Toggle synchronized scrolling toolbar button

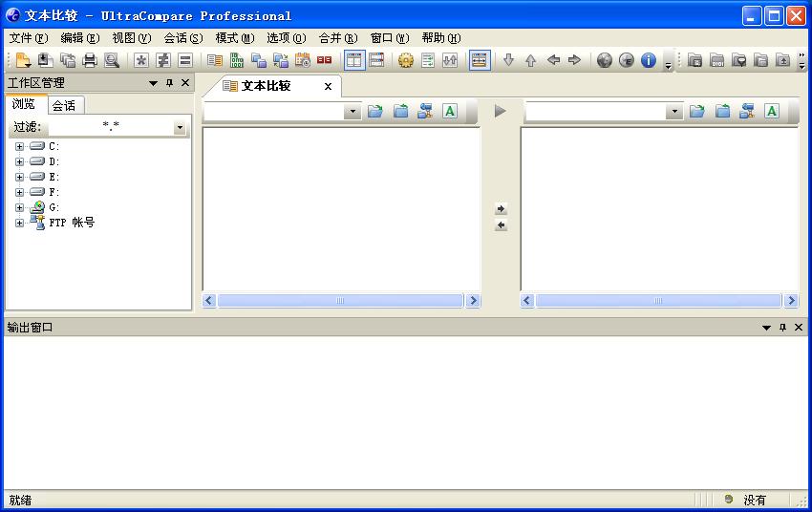click(x=480, y=60)
